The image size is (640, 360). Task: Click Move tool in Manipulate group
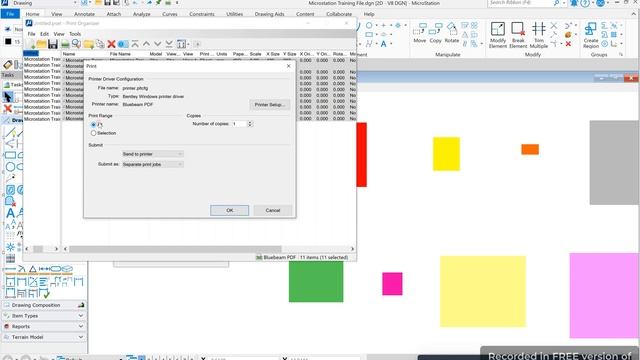[420, 33]
